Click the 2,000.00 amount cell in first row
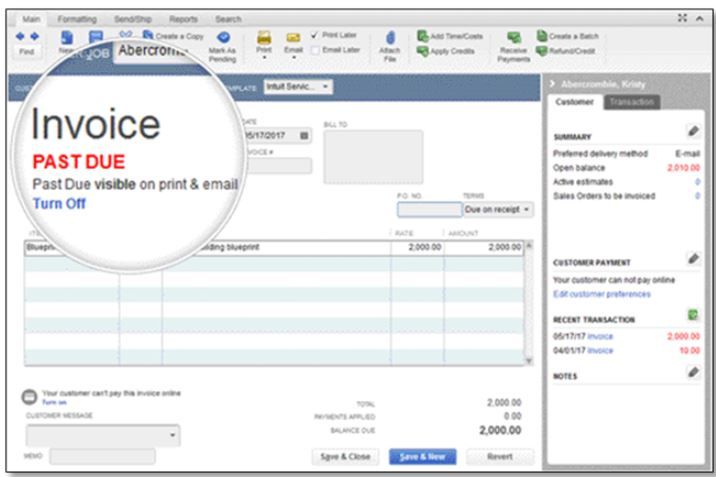Screen dimensions: 716x477 (484, 247)
